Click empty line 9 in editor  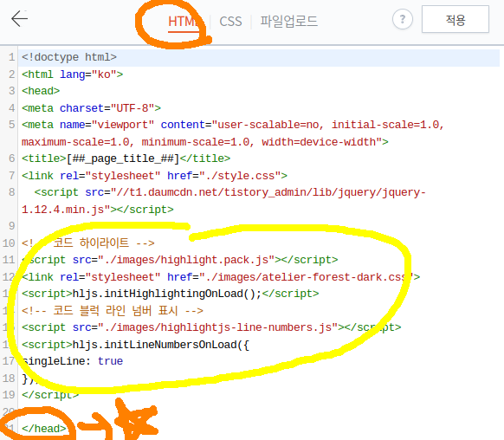[259, 226]
